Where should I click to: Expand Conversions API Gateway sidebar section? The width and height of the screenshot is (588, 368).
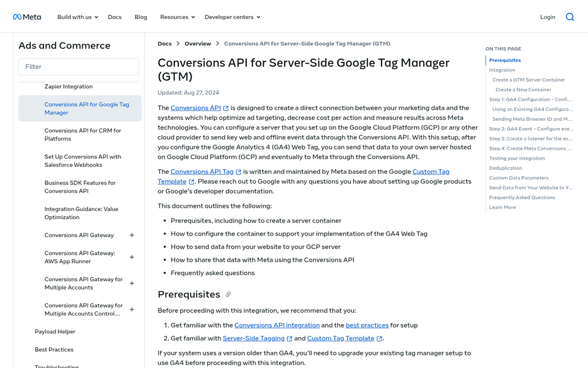tap(132, 235)
